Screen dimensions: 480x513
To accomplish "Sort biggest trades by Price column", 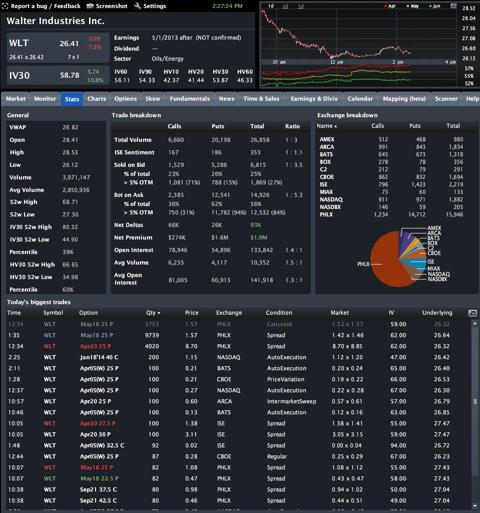I will pos(192,313).
